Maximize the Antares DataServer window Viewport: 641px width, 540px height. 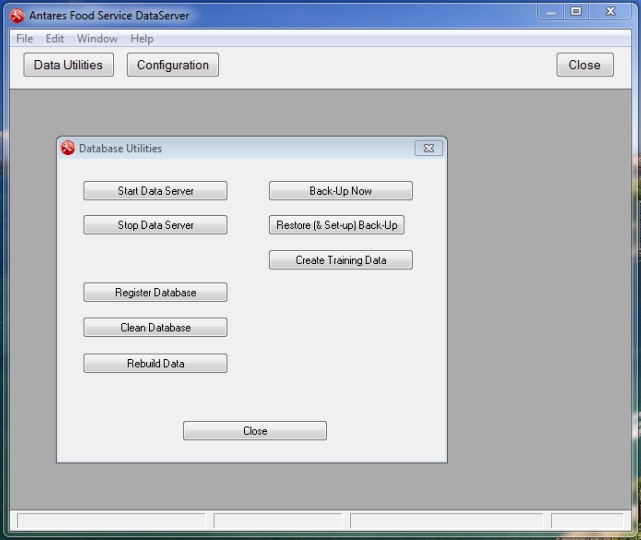[x=576, y=12]
